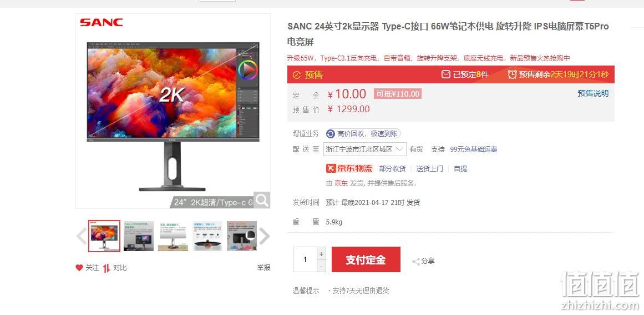Click the heart 关注 favorite icon
This screenshot has width=644, height=315.
[x=79, y=268]
